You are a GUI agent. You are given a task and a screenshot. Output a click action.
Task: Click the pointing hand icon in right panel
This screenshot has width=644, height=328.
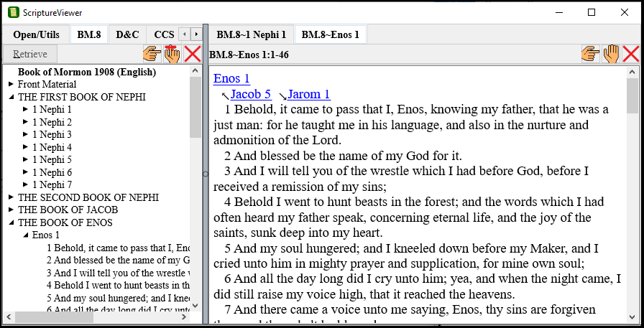590,54
